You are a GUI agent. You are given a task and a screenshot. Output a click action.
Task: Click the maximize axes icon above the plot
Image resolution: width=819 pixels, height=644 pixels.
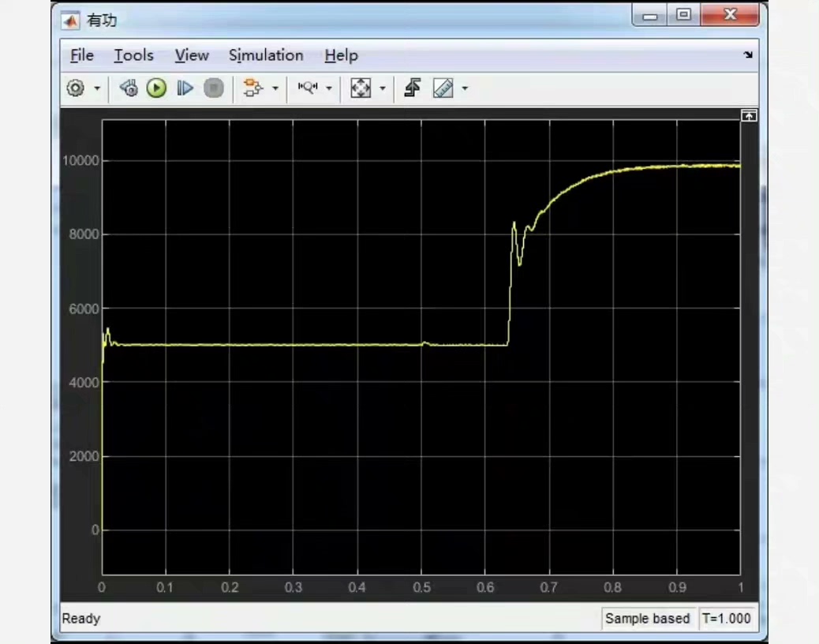749,115
